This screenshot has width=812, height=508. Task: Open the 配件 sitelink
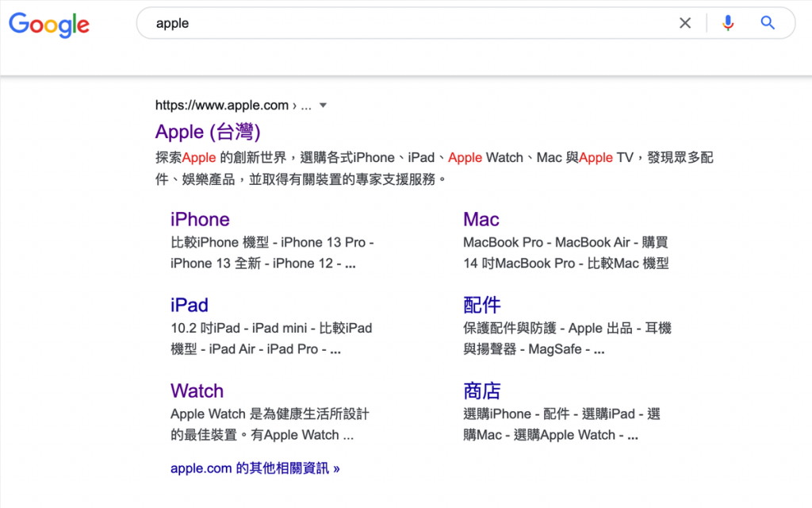pyautogui.click(x=482, y=305)
